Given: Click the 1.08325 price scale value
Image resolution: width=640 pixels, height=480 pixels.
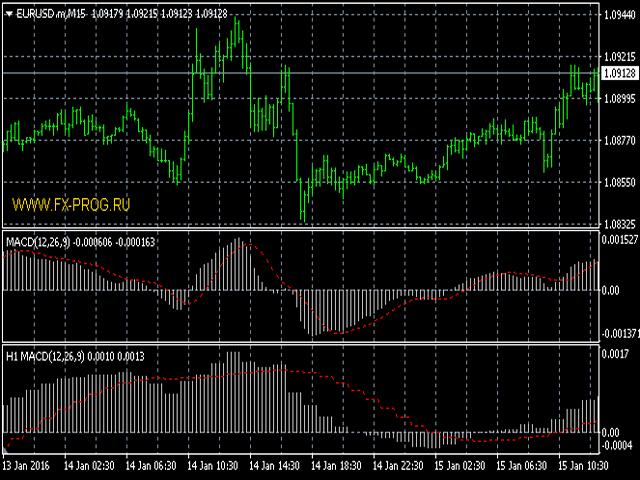Looking at the screenshot, I should click(619, 224).
